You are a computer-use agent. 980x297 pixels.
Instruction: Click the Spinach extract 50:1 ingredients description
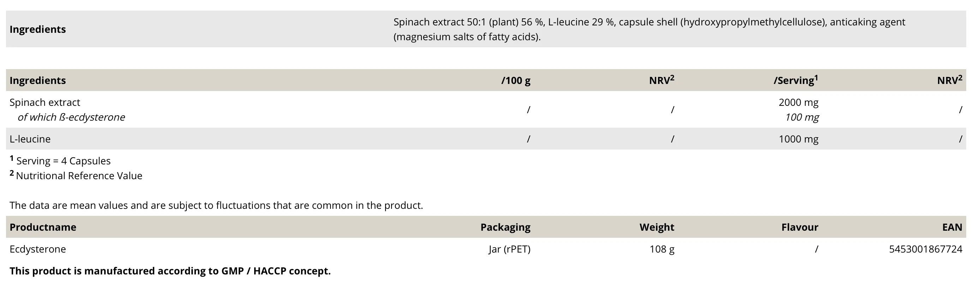[649, 29]
